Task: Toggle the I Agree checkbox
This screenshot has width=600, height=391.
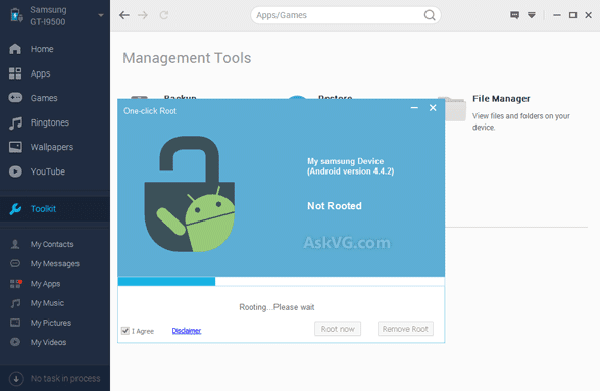Action: click(x=125, y=331)
